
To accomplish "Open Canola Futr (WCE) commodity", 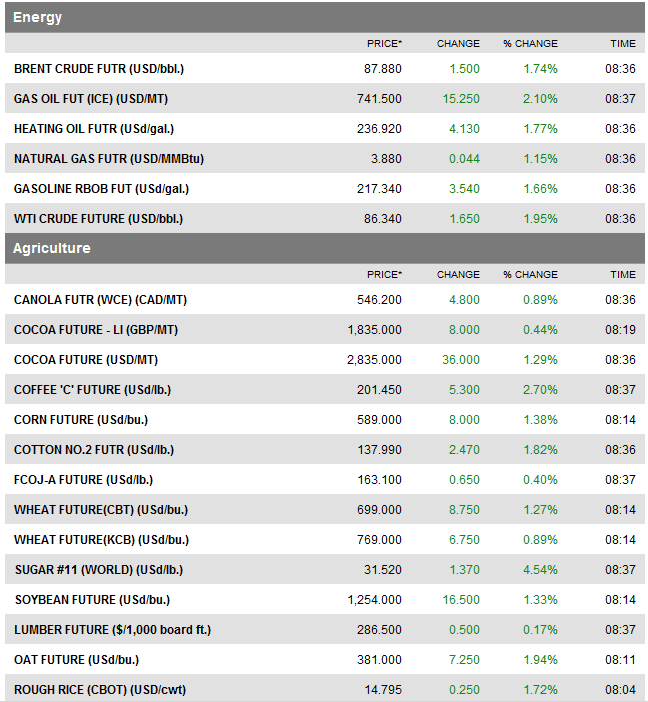I will pyautogui.click(x=101, y=300).
